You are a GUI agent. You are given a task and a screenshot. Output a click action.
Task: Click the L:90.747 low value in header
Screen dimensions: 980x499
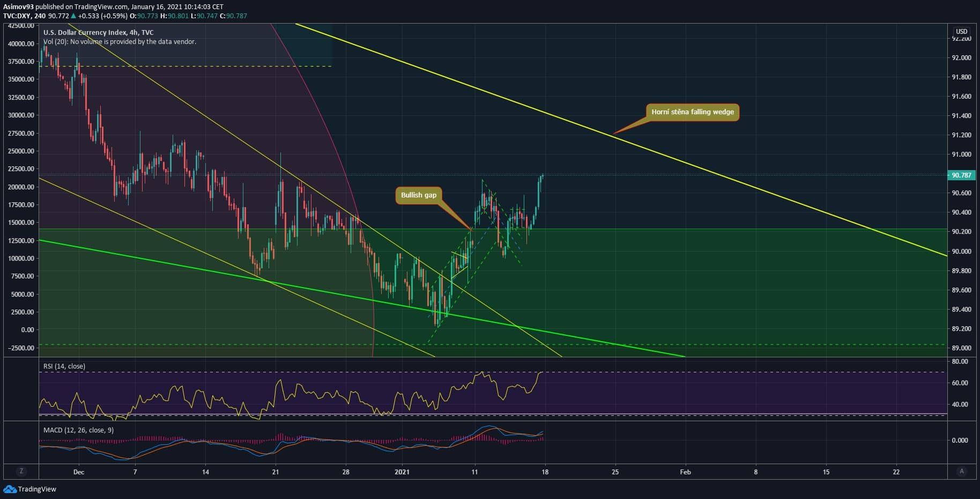point(204,16)
